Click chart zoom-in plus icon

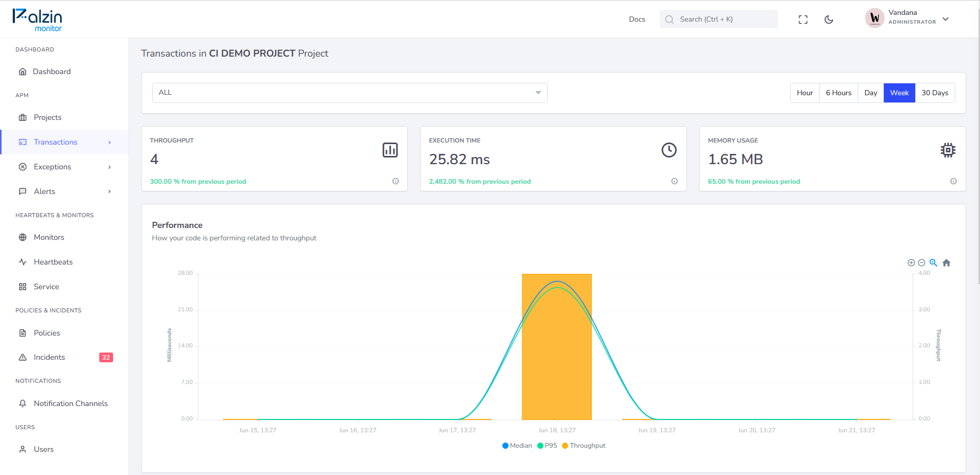click(x=911, y=263)
